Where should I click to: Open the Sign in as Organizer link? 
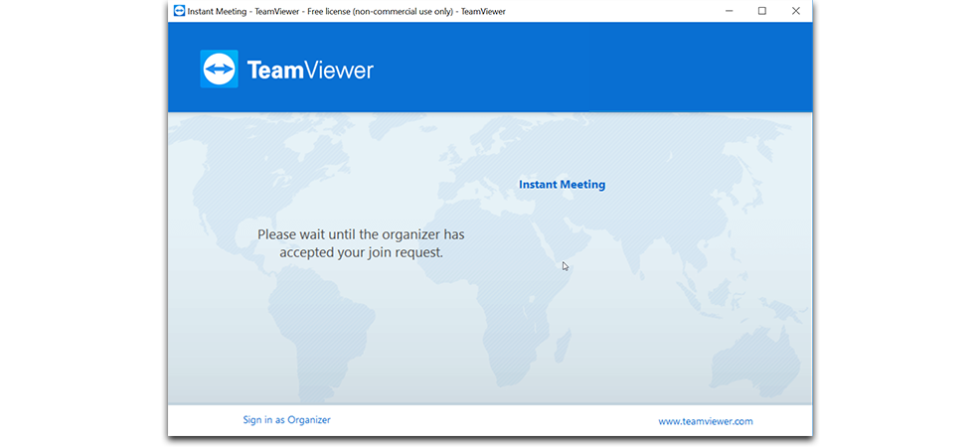click(x=286, y=420)
